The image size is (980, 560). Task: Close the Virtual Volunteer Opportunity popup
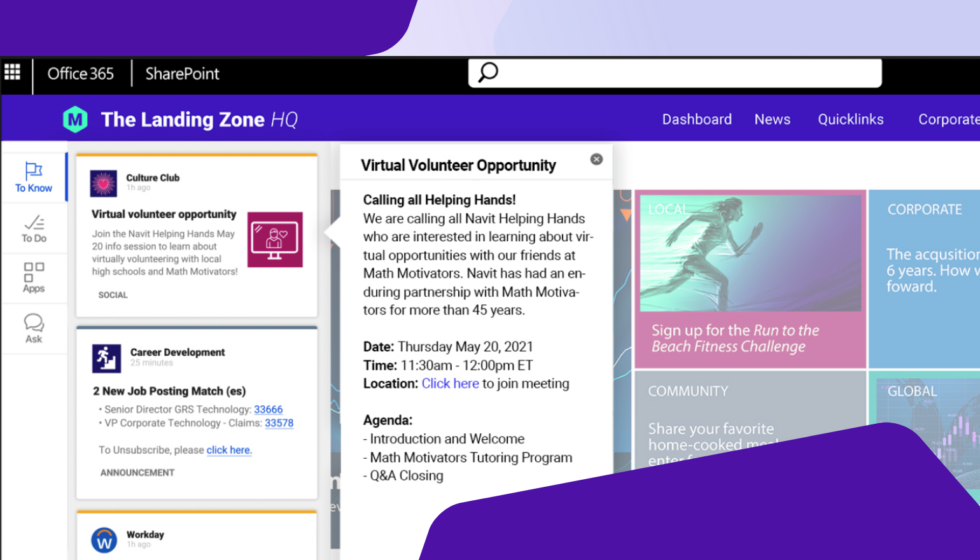[596, 159]
